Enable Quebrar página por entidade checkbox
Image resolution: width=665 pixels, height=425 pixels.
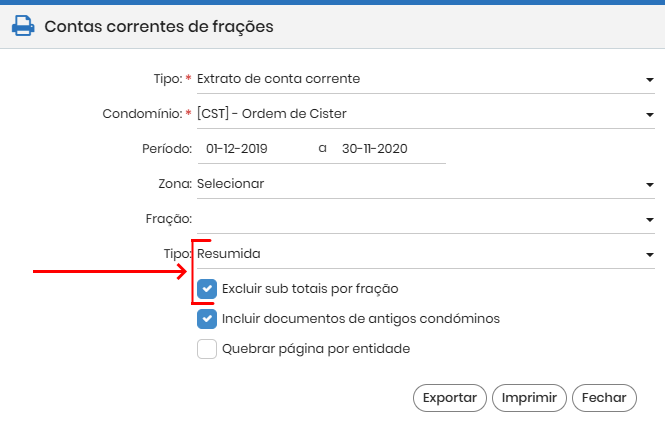pyautogui.click(x=207, y=349)
